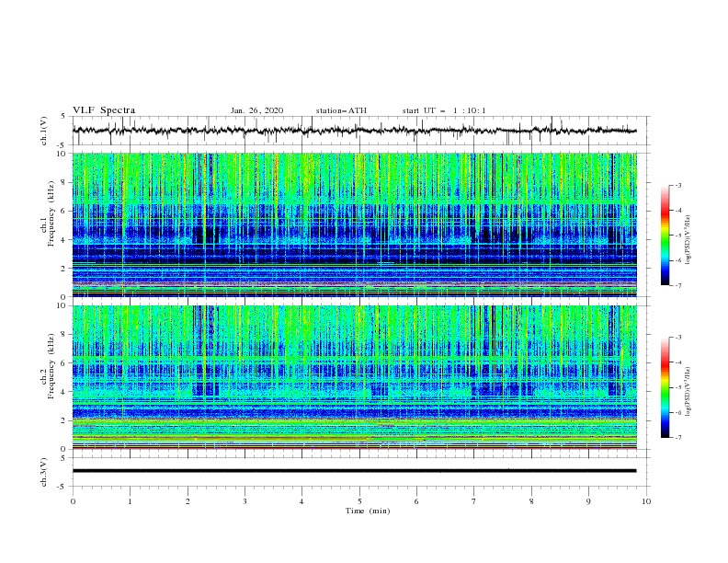Click the "3" minute tick label
The height and width of the screenshot is (563, 728).
coord(245,501)
